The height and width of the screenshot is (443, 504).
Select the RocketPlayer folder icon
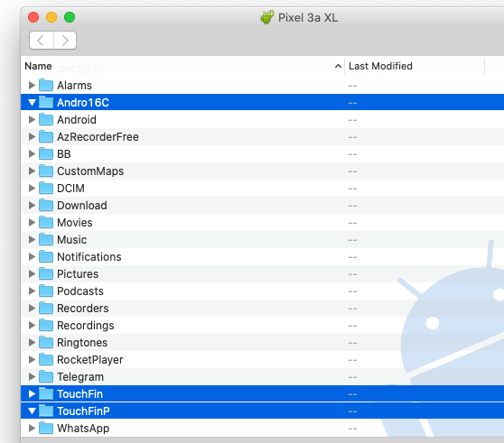(46, 359)
